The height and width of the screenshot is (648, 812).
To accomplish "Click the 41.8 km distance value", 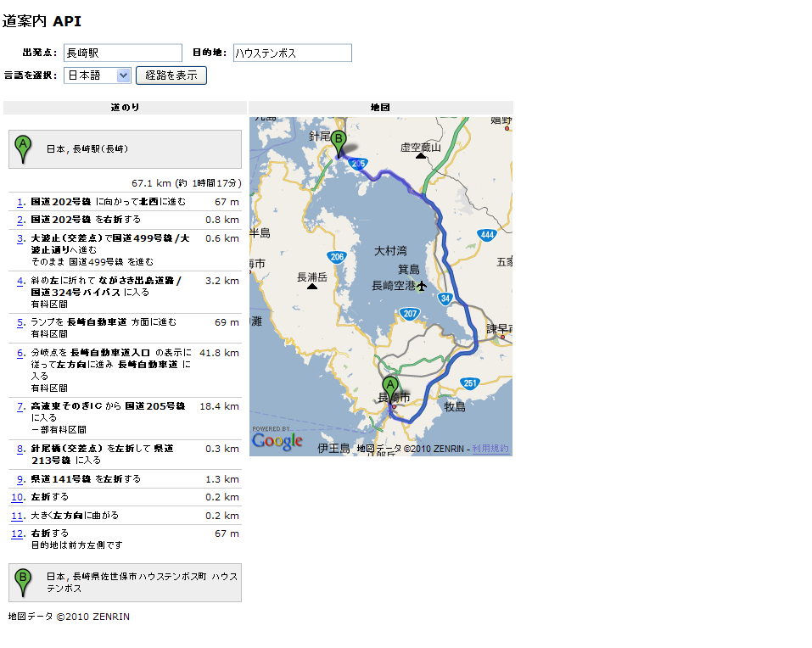I will (x=219, y=353).
